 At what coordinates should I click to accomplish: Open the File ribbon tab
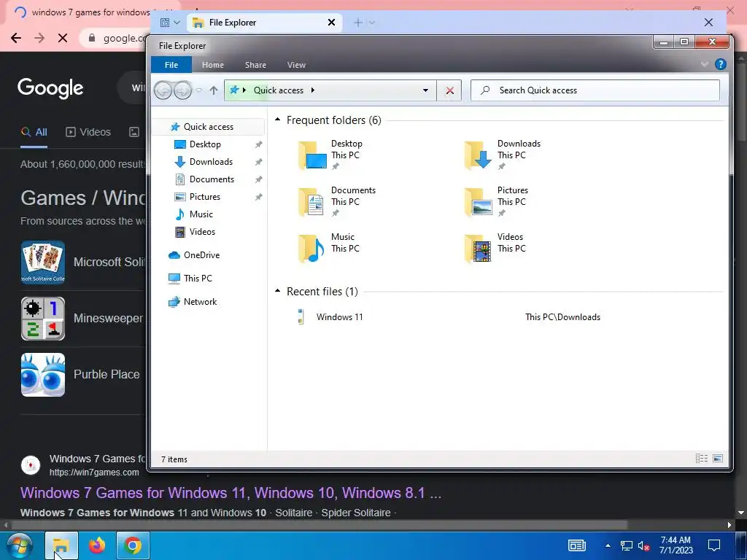pos(171,65)
